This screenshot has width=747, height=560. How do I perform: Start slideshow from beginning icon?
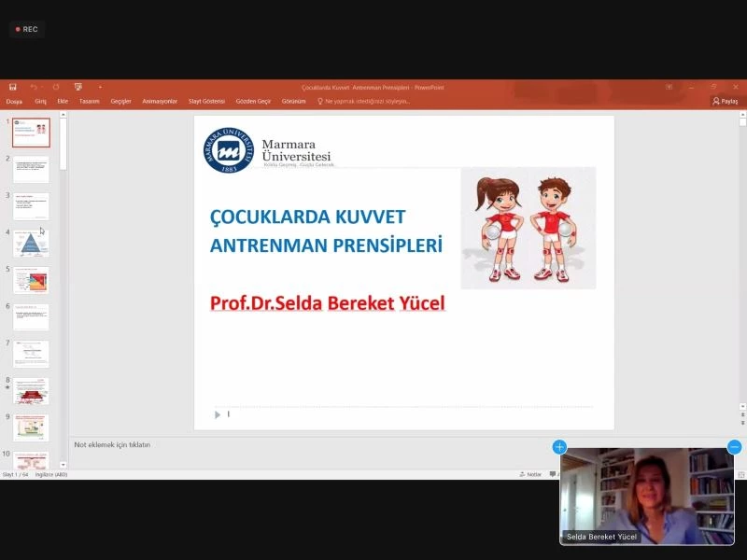[x=78, y=87]
